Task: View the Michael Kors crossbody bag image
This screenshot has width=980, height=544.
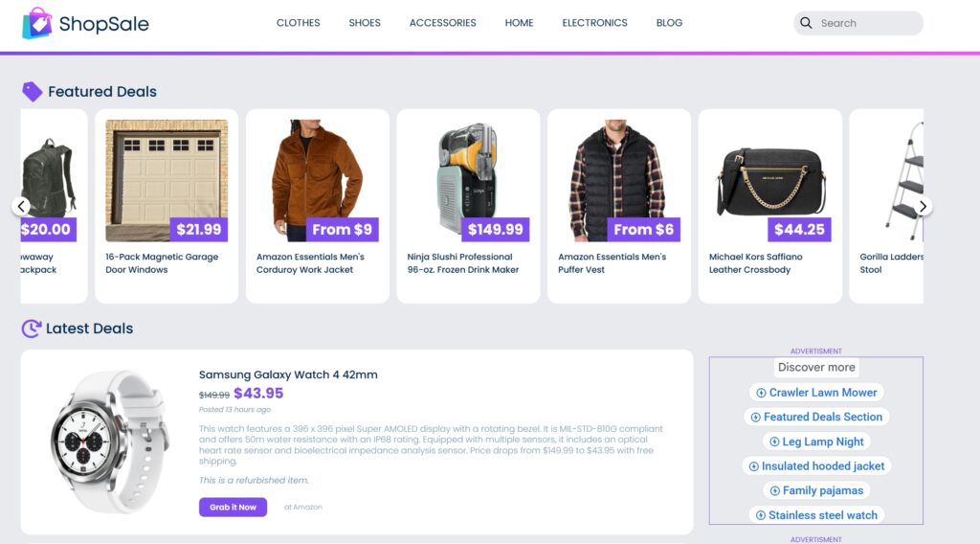Action: click(x=769, y=180)
